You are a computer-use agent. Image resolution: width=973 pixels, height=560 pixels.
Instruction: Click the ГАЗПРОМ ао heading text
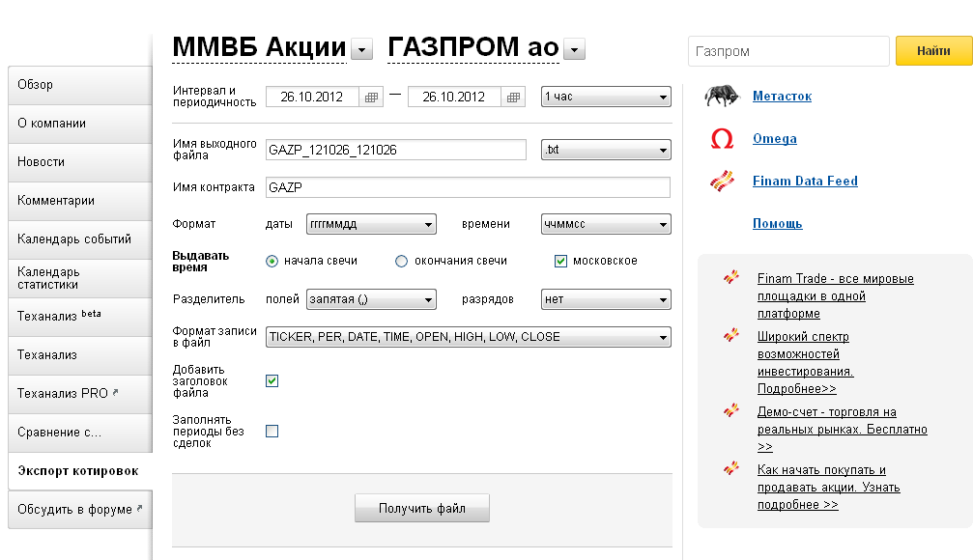coord(473,47)
